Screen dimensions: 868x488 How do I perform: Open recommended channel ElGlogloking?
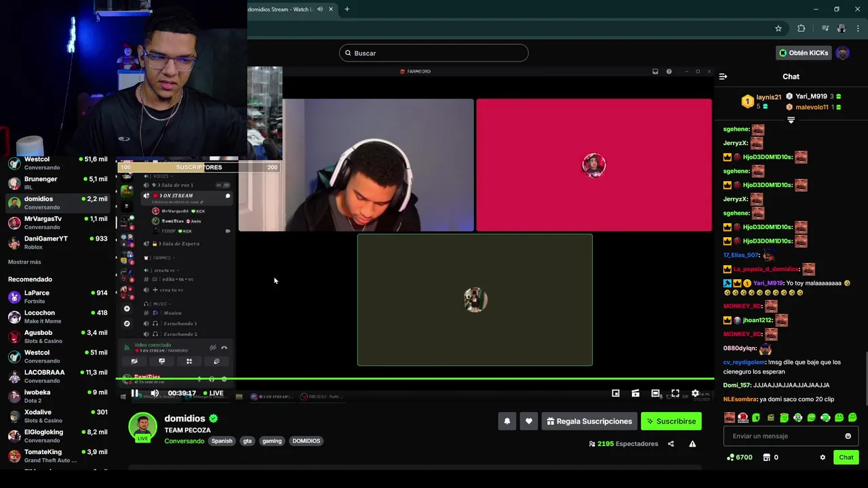(x=58, y=436)
